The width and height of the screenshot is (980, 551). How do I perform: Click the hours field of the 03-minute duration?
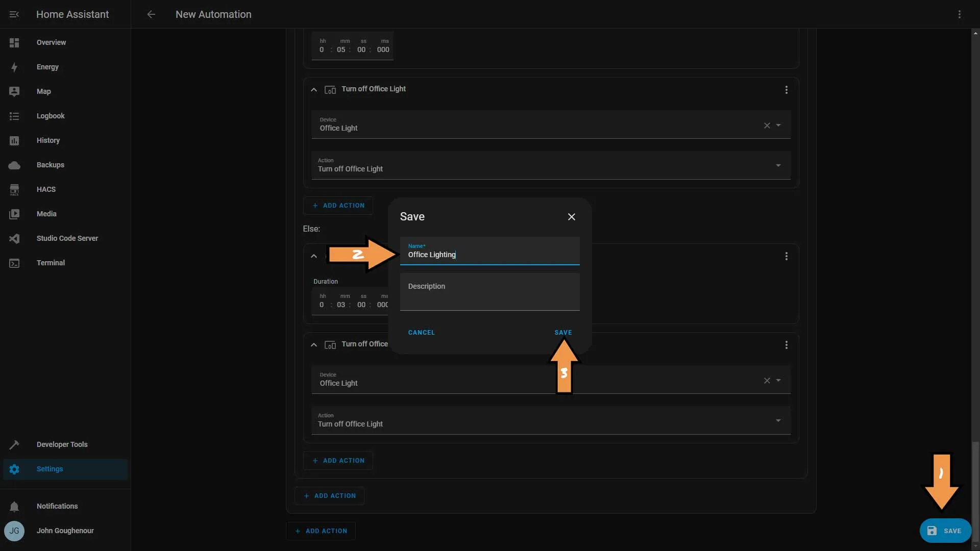point(322,305)
